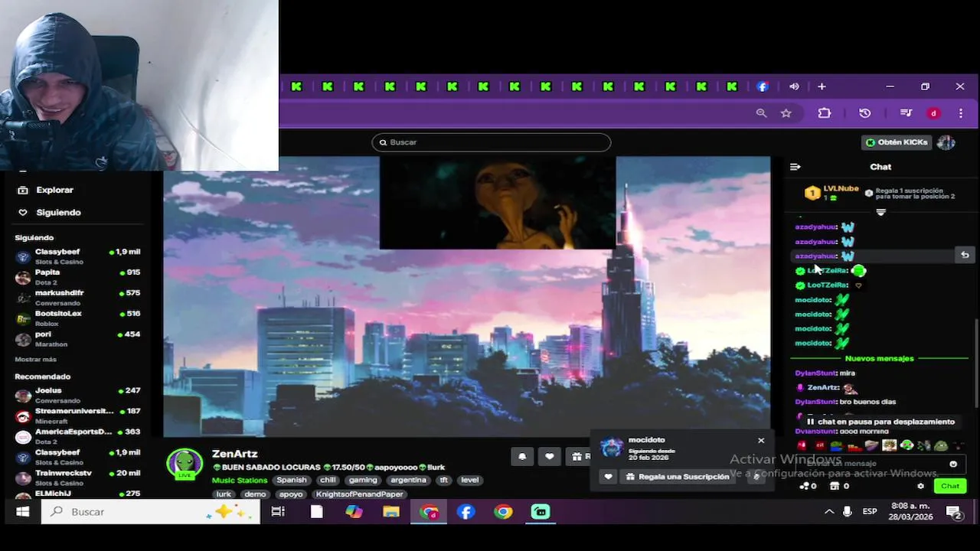This screenshot has width=980, height=551.
Task: Click the reply arrow on azadyahuu's message
Action: [x=965, y=255]
